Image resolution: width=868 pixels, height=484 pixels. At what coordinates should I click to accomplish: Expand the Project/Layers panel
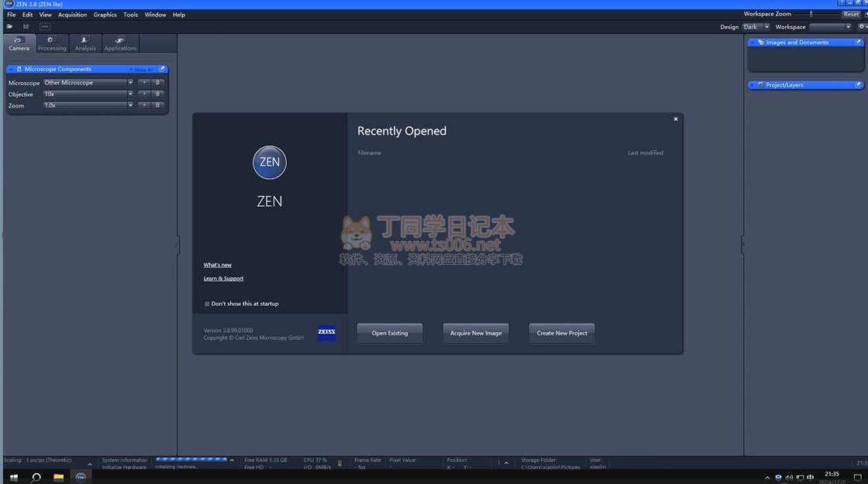click(x=752, y=85)
